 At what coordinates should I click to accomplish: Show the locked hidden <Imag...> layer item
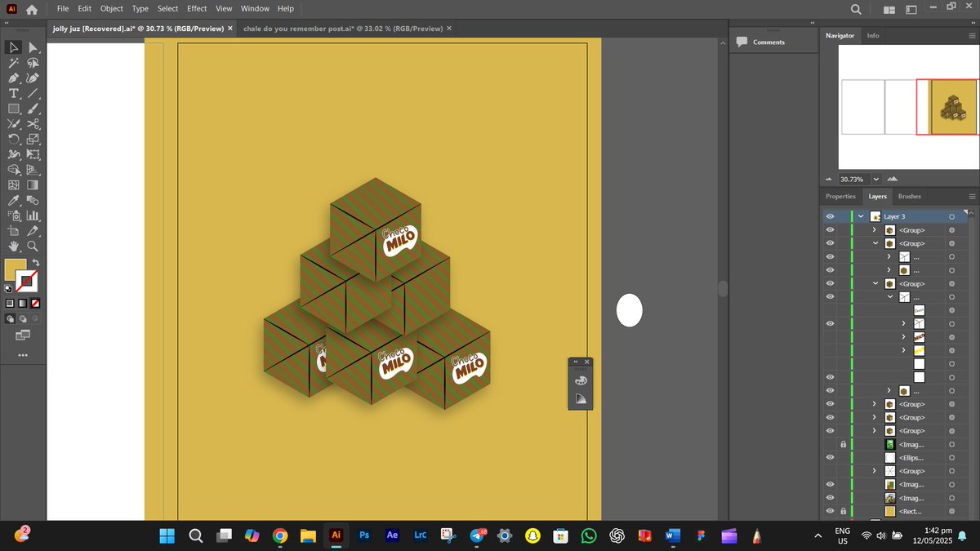(830, 444)
